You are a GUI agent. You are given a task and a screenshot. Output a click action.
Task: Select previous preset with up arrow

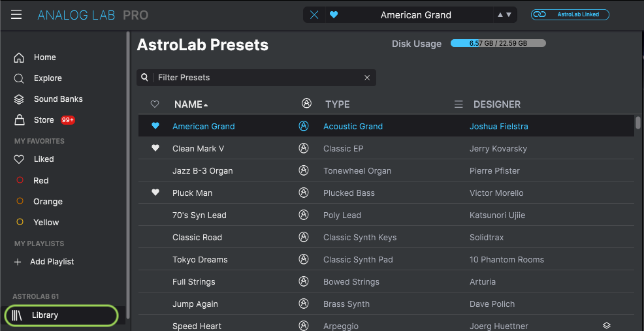click(500, 15)
